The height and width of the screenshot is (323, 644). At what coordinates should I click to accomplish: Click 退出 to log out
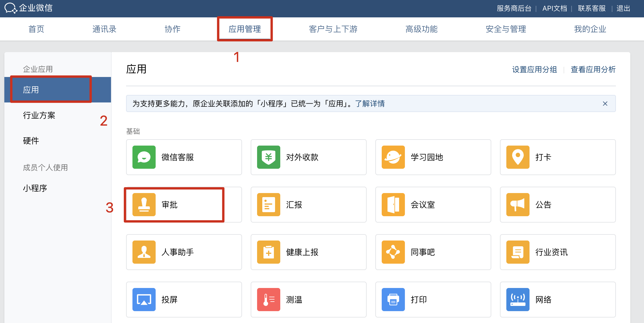tap(623, 8)
